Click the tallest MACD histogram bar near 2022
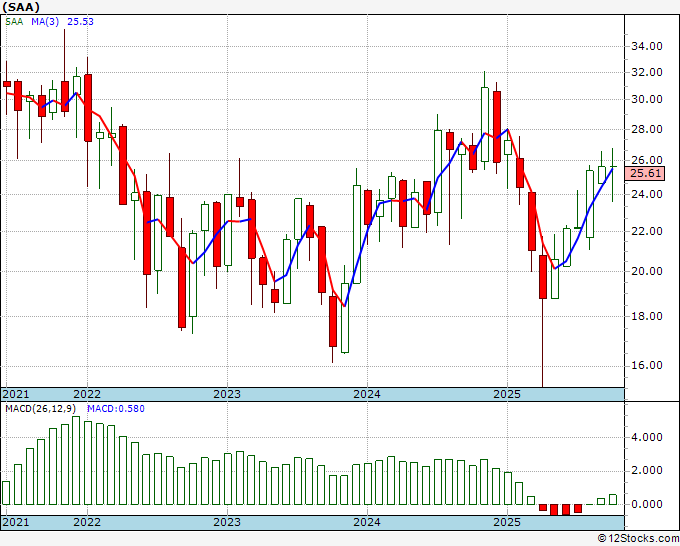 click(76, 461)
